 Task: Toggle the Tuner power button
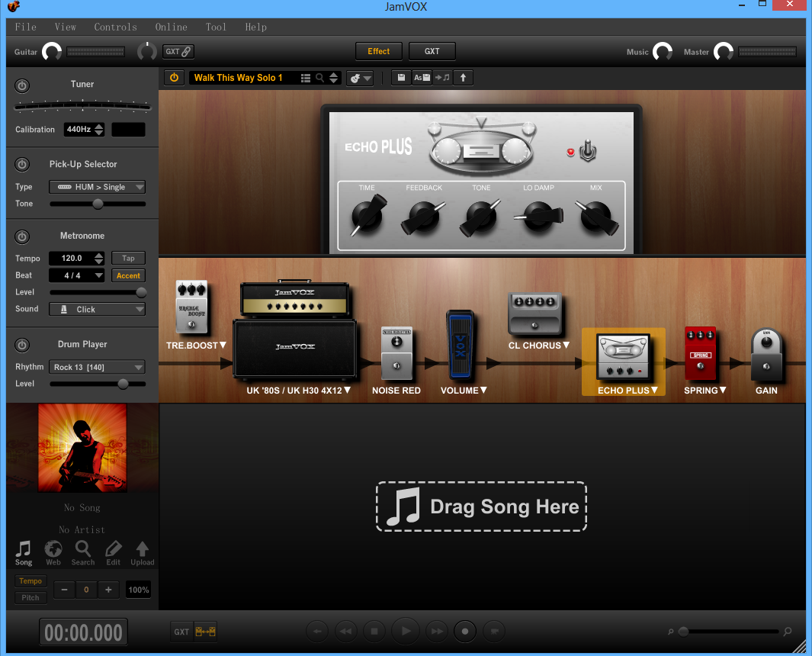pos(22,85)
